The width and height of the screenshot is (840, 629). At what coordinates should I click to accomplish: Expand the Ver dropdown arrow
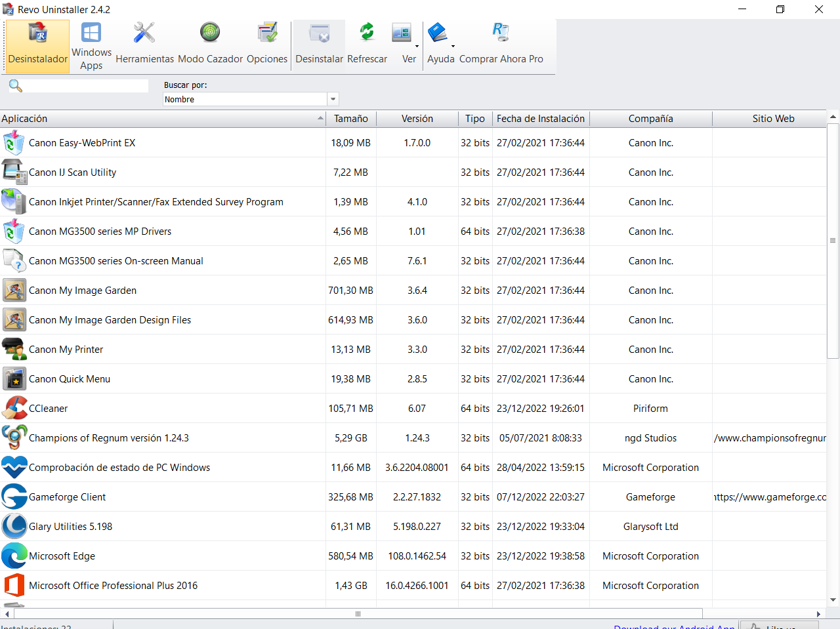417,47
